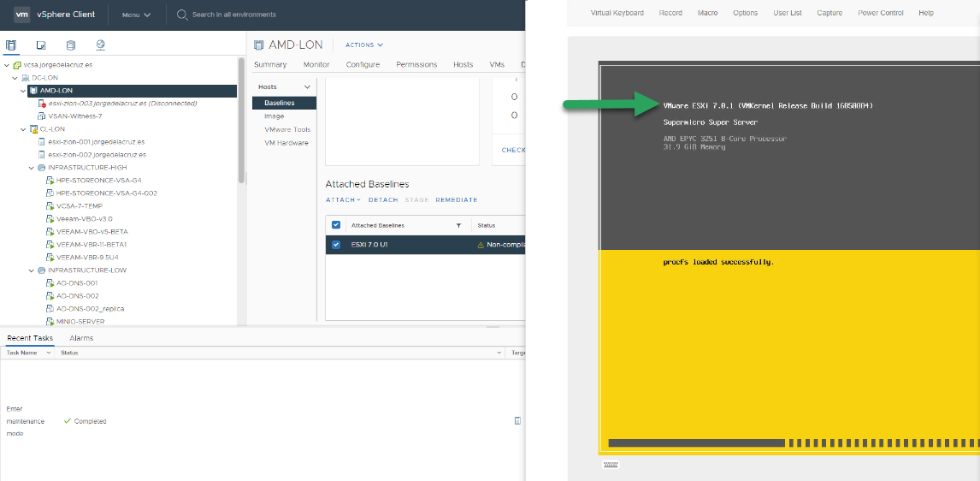Image resolution: width=980 pixels, height=481 pixels.
Task: Click the REMEDIATE button
Action: (x=457, y=199)
